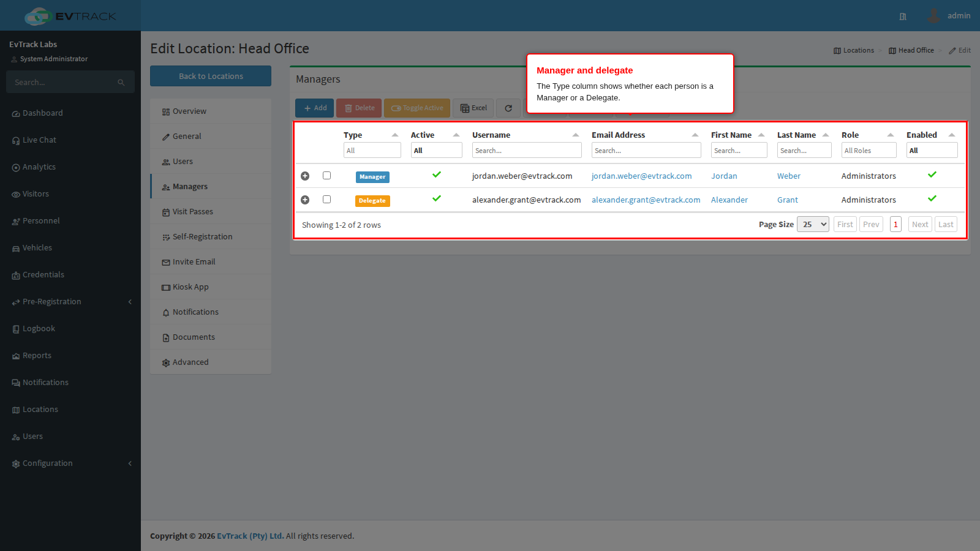Click EvTrack (Pty) Ltd. footer link
This screenshot has width=980, height=551.
tap(251, 536)
